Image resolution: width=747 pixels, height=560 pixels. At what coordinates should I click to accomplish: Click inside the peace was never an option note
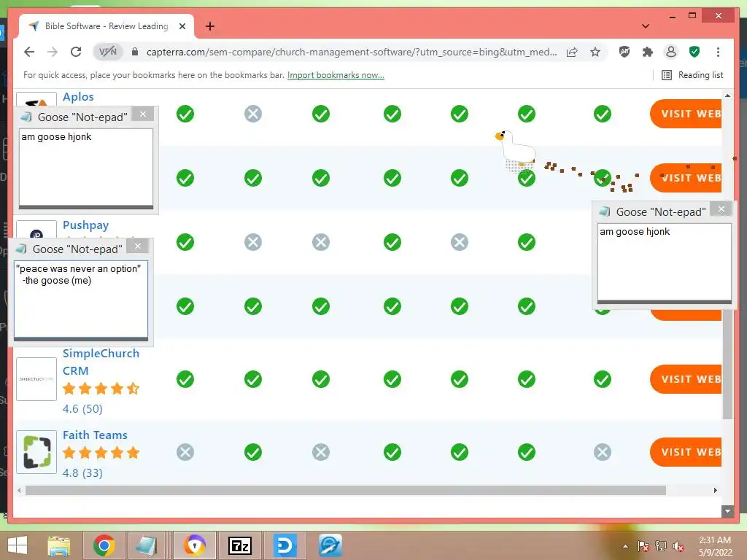click(81, 299)
